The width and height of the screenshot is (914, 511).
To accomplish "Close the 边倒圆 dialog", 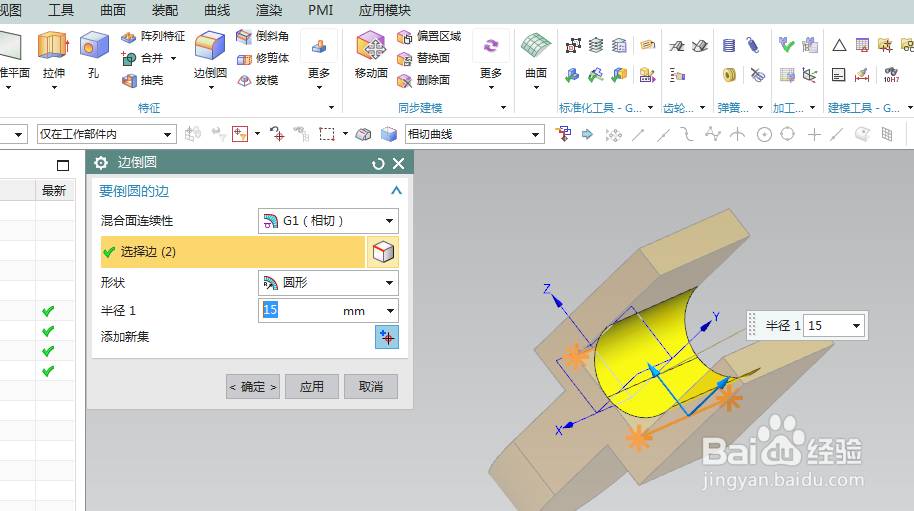I will pos(399,164).
